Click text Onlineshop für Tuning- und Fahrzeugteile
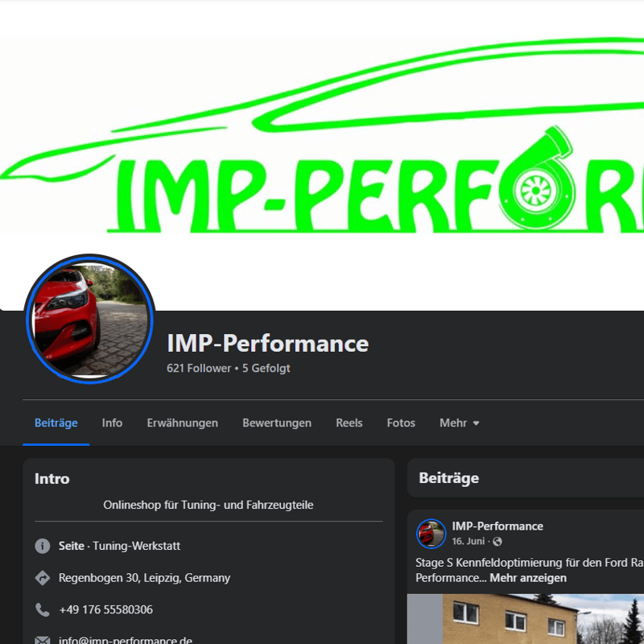644x644 pixels. 208,505
